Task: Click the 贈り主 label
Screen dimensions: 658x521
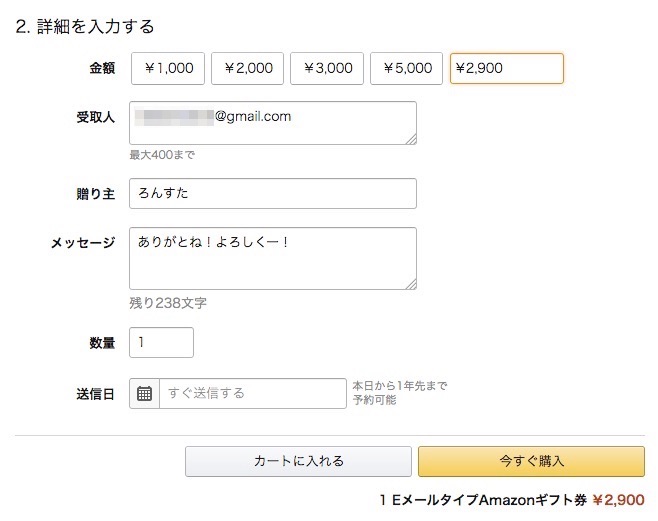Action: point(96,194)
